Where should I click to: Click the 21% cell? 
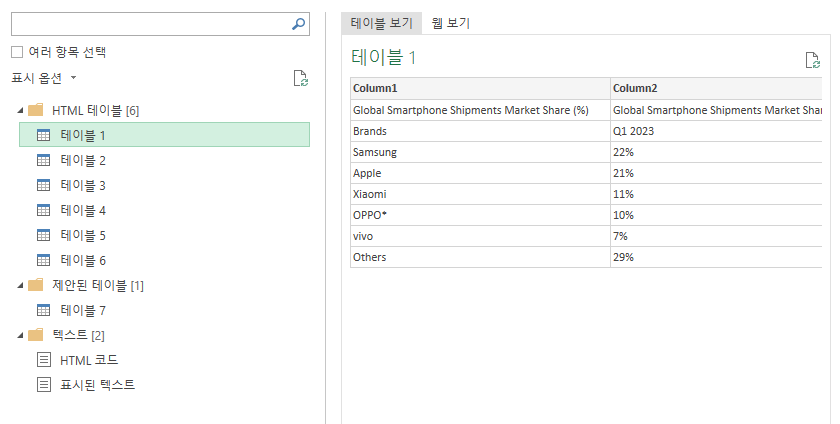[x=716, y=173]
